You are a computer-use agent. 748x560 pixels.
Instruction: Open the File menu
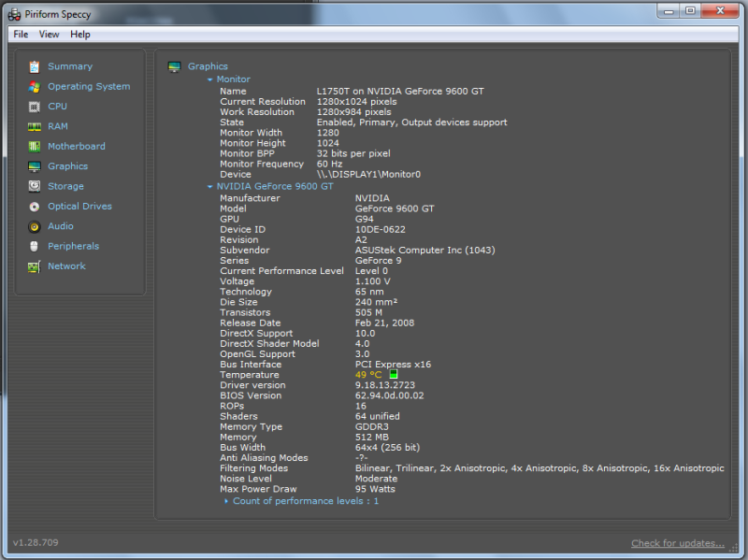tap(21, 35)
